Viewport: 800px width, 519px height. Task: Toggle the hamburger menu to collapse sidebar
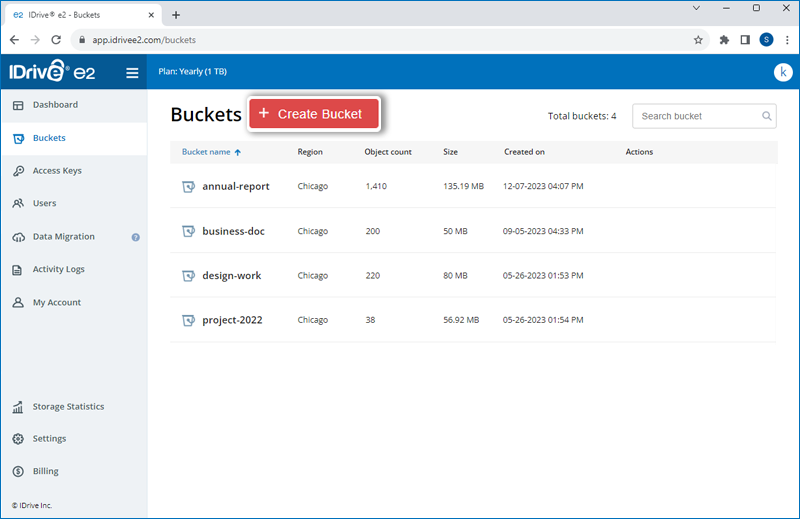132,73
